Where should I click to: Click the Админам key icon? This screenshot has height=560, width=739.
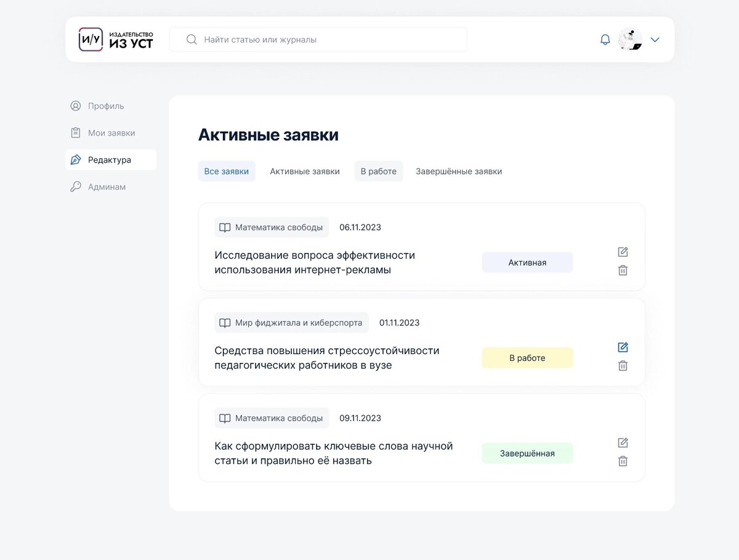pos(75,187)
